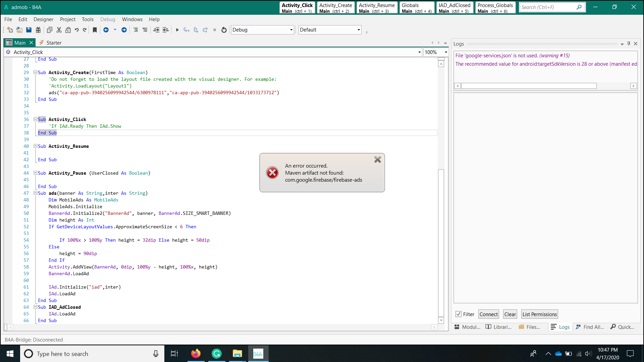This screenshot has width=644, height=362.
Task: Toggle bookmark with the bookmark icon
Action: 95,30
